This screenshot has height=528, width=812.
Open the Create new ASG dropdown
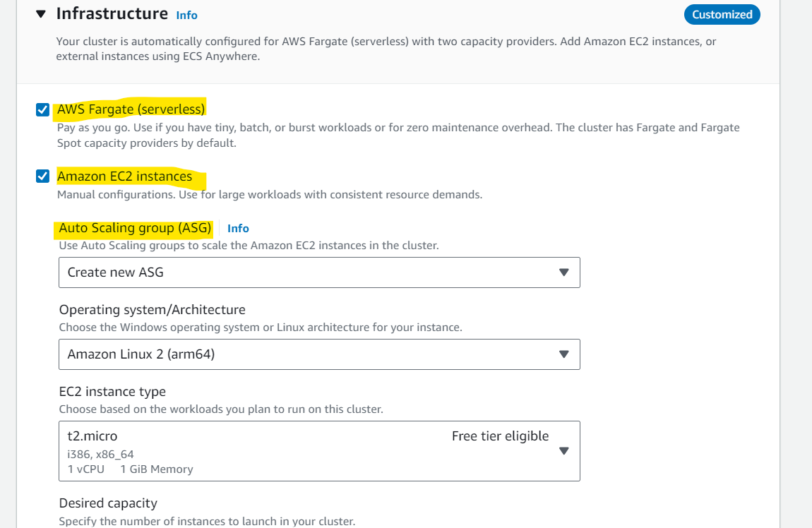[x=320, y=272]
